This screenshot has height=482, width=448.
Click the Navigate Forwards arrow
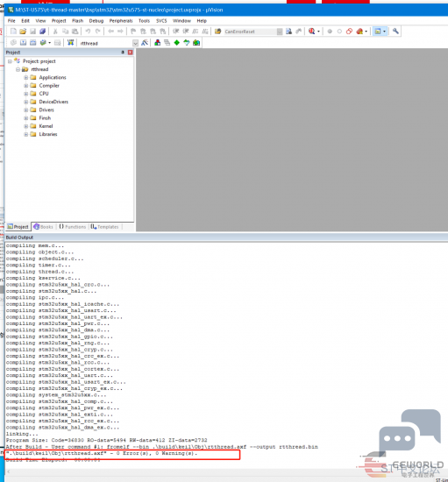pyautogui.click(x=120, y=32)
